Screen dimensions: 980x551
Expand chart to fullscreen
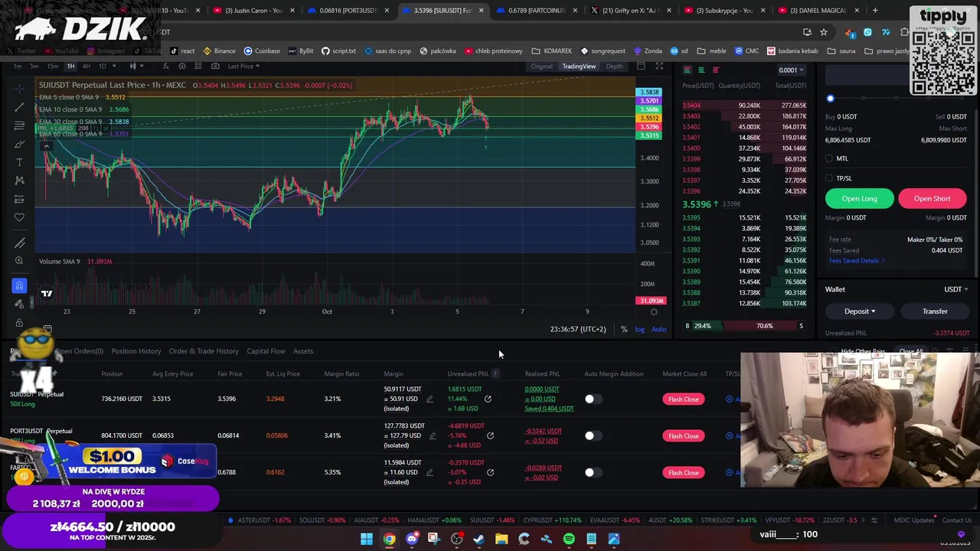click(x=659, y=67)
